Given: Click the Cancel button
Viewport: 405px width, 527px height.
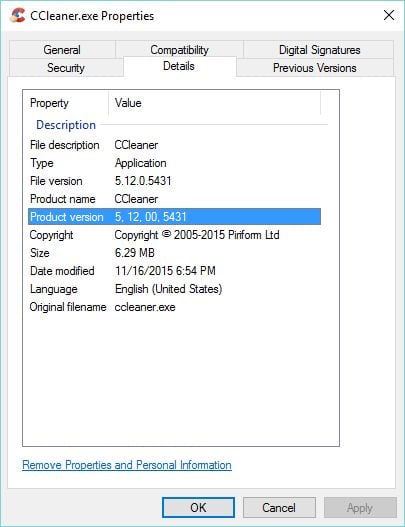Looking at the screenshot, I should click(x=279, y=508).
